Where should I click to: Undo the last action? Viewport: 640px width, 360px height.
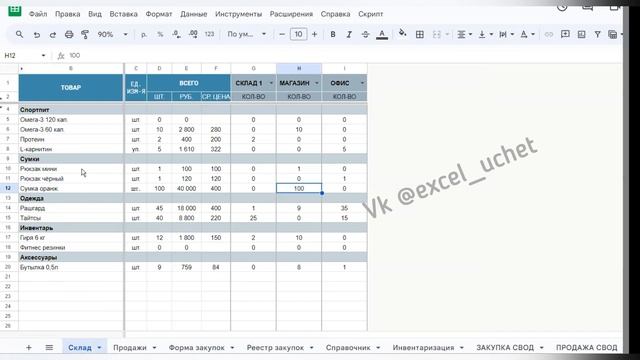[x=37, y=35]
